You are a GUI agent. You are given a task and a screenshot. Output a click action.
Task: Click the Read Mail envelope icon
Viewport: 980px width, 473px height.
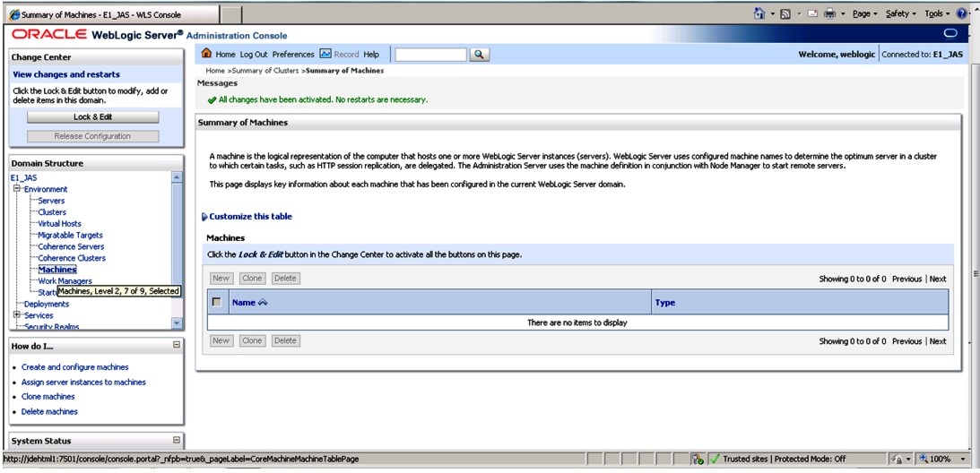click(x=813, y=13)
